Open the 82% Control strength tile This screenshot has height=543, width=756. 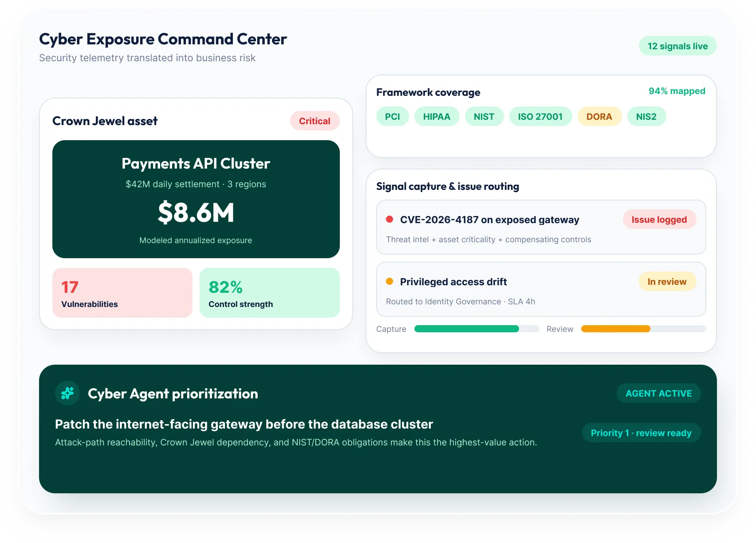pos(270,293)
